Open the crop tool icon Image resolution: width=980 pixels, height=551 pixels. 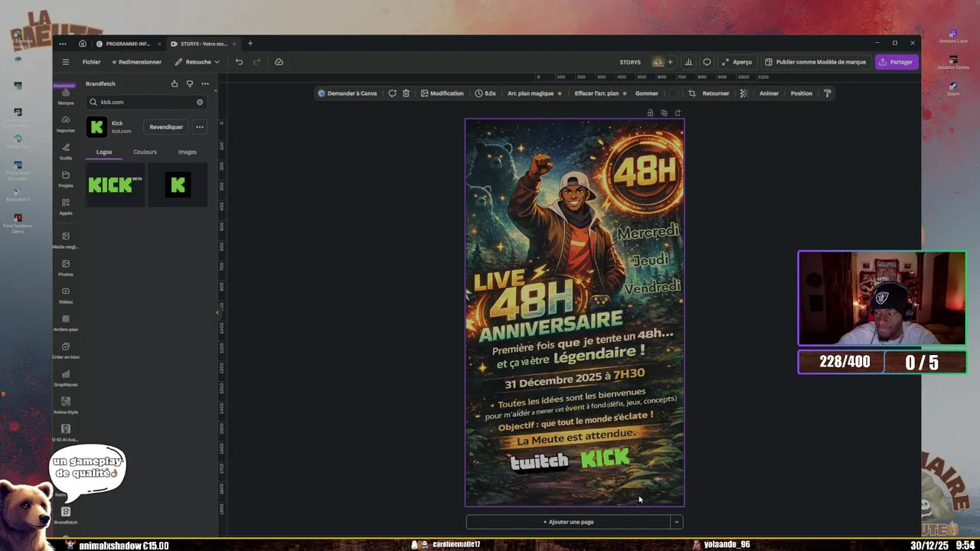(692, 93)
